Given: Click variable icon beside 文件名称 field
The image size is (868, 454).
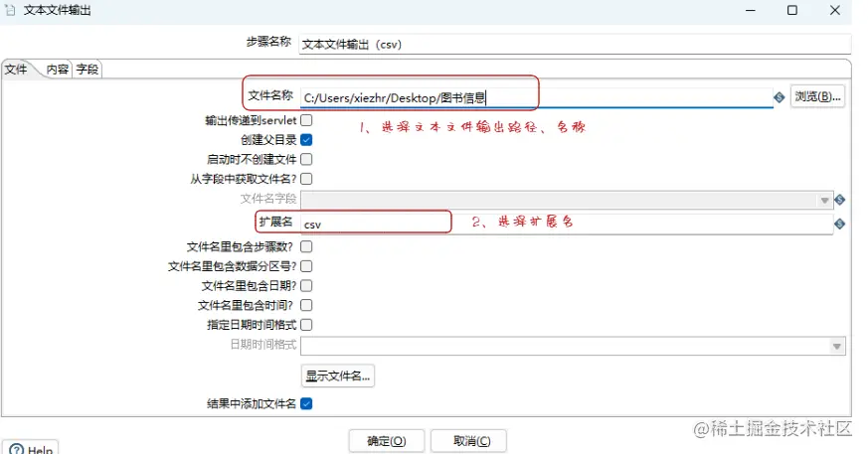Looking at the screenshot, I should (779, 98).
